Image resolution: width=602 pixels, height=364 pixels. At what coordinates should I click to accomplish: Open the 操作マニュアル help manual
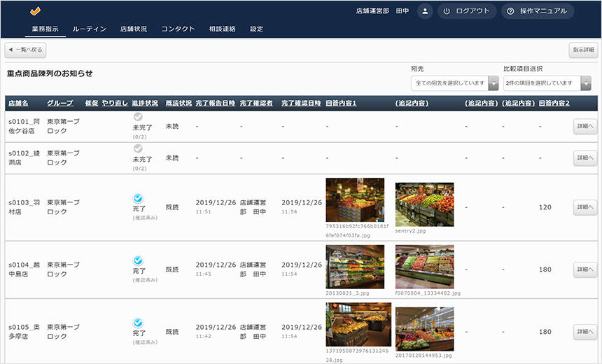[538, 11]
